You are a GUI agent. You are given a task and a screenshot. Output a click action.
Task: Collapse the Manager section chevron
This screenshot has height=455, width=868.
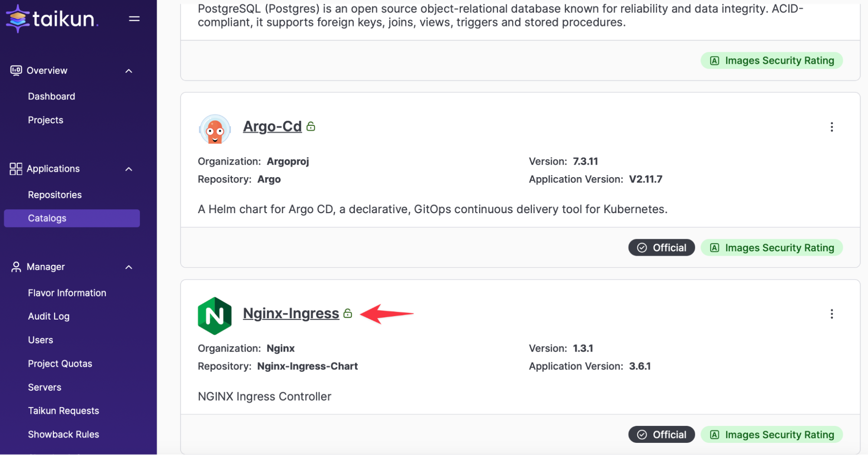coord(129,267)
